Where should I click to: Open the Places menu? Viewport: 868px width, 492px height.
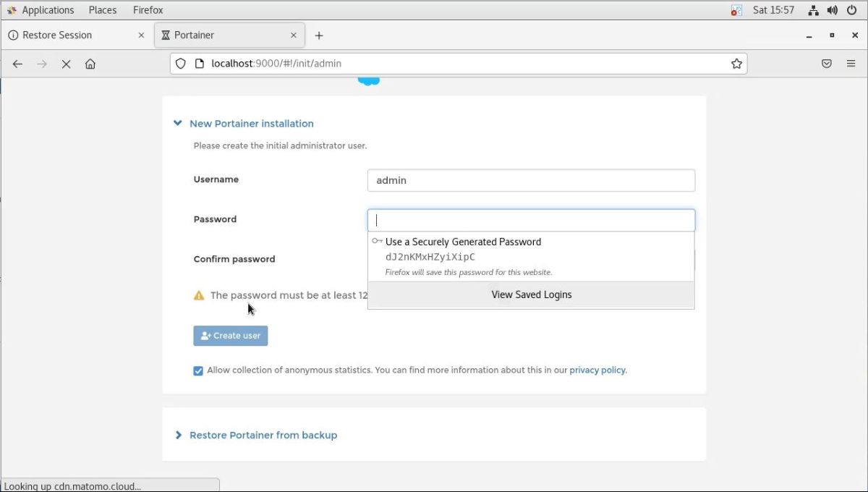coord(103,10)
